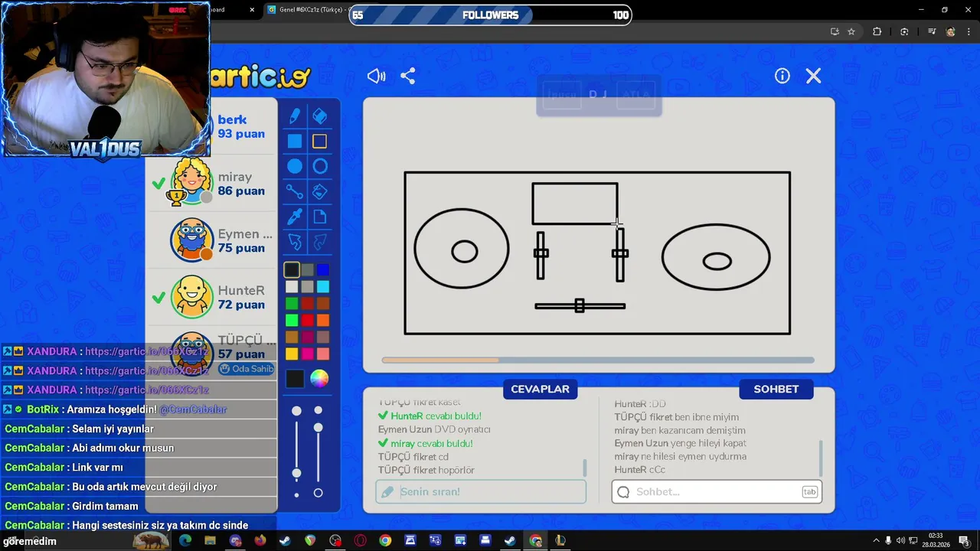The width and height of the screenshot is (980, 551).
Task: Pick the bright green color swatch
Action: point(292,321)
